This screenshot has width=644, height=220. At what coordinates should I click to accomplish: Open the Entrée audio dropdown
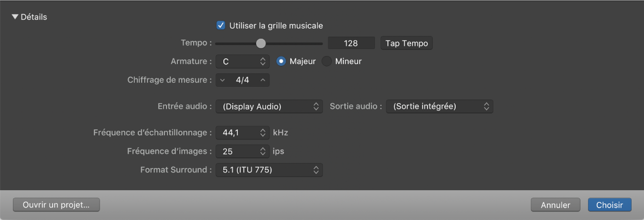click(x=269, y=107)
